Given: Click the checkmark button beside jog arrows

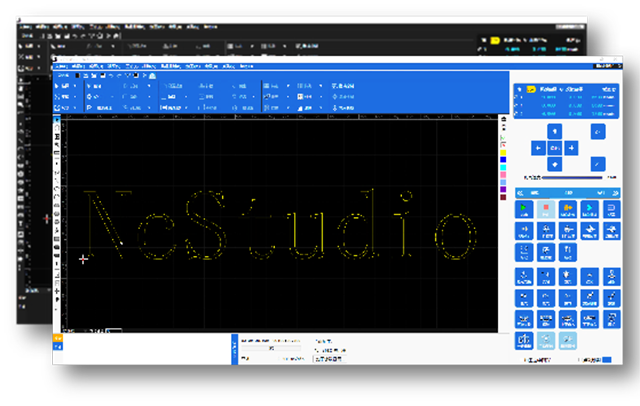Looking at the screenshot, I should click(598, 163).
